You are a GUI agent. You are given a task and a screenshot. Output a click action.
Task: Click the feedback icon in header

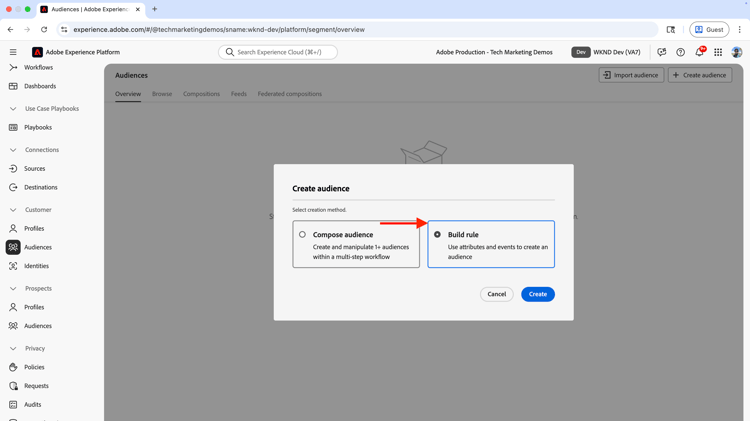coord(662,52)
